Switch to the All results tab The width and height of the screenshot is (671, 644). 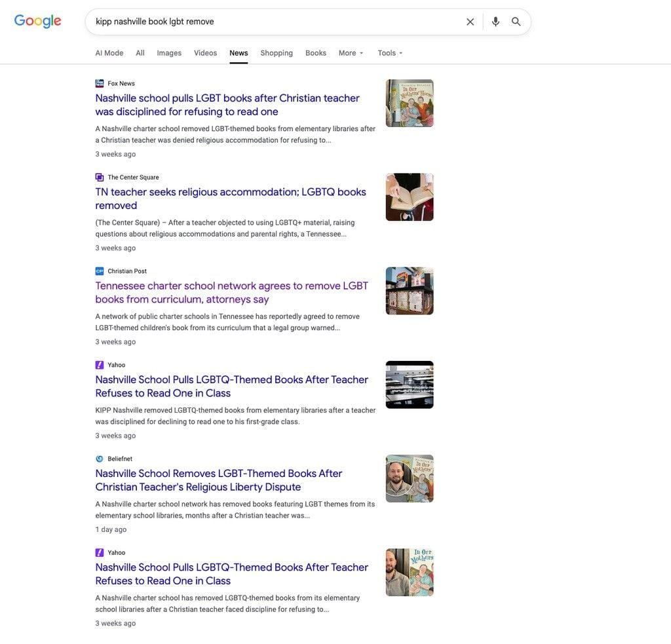(x=140, y=53)
